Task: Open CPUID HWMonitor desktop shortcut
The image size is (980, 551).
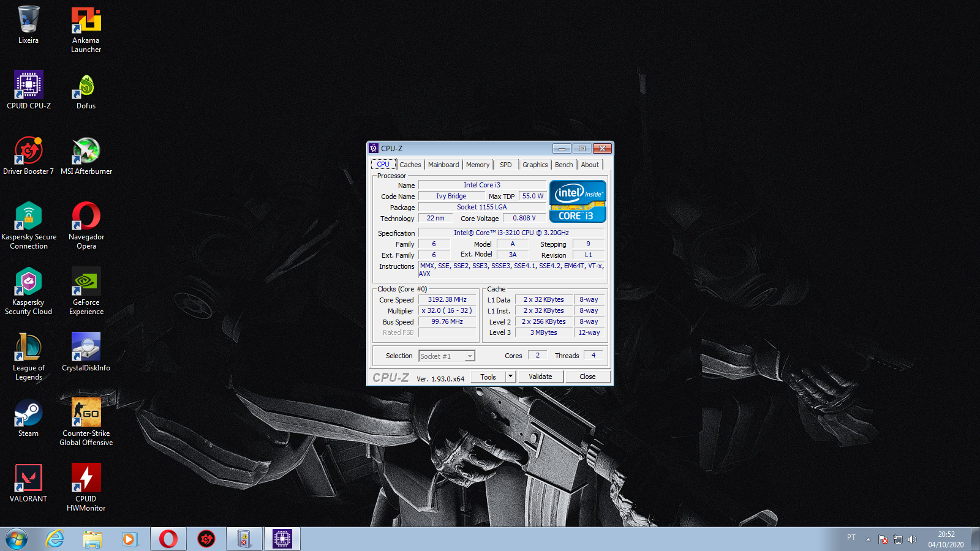Action: [x=86, y=487]
